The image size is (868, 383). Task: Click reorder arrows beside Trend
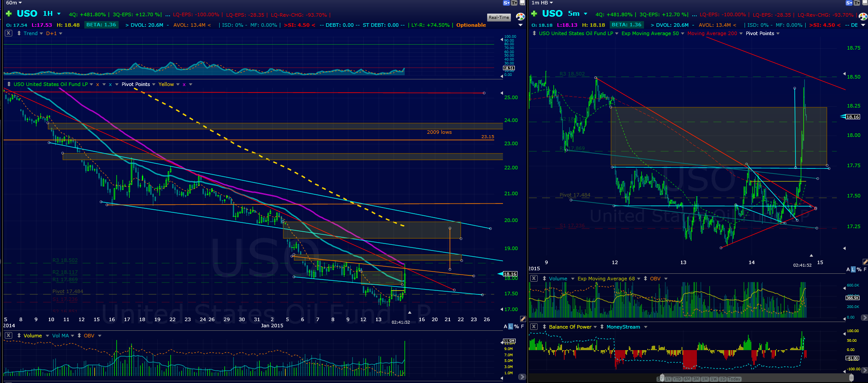tap(19, 33)
